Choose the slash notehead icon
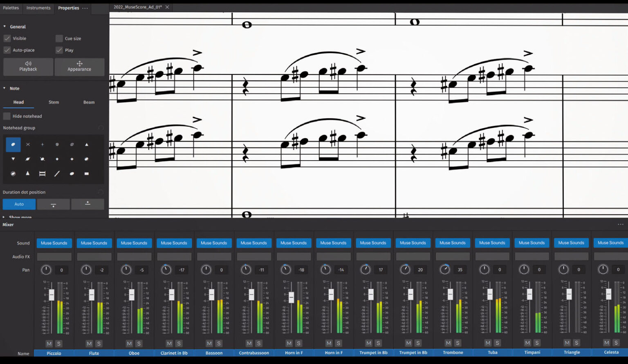The width and height of the screenshot is (628, 364). pyautogui.click(x=57, y=174)
